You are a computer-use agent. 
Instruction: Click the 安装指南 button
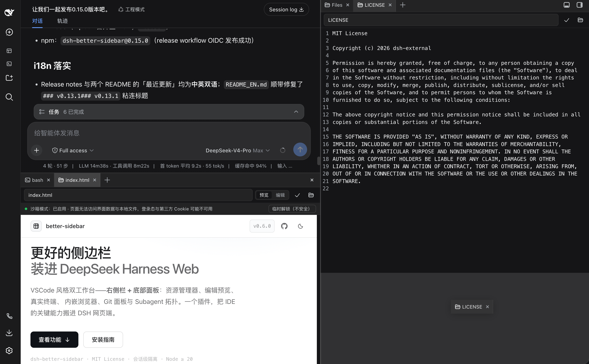tap(103, 340)
